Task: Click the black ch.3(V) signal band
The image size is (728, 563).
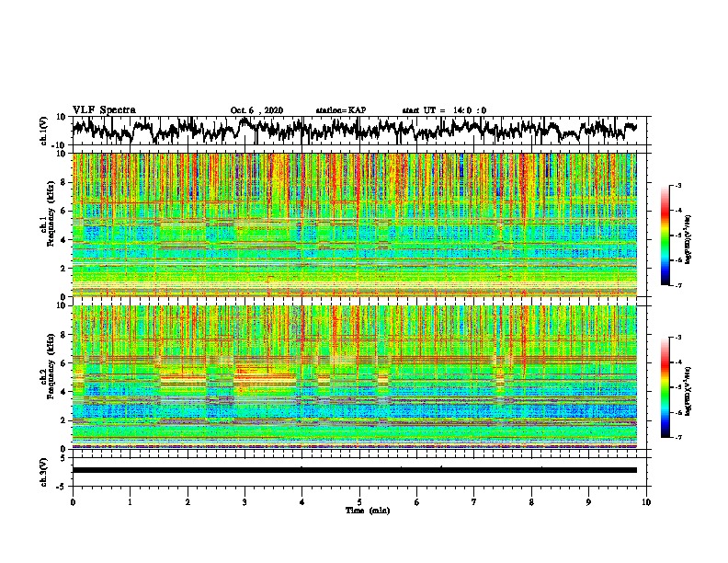Action: 354,470
